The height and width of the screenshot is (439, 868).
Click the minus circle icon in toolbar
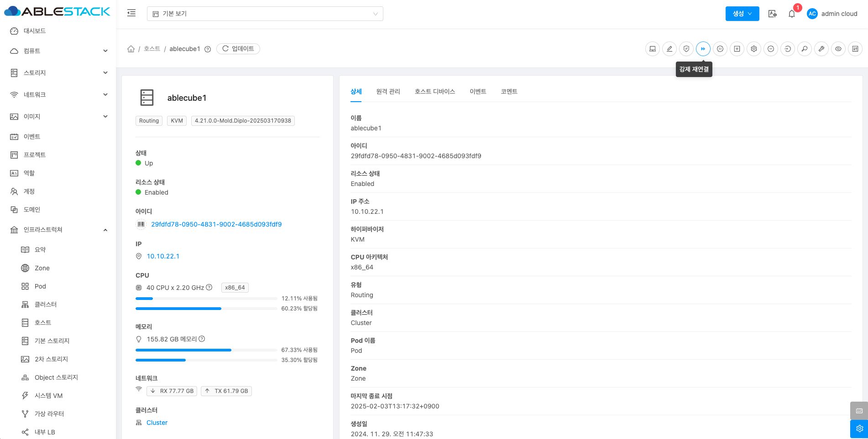(x=770, y=49)
